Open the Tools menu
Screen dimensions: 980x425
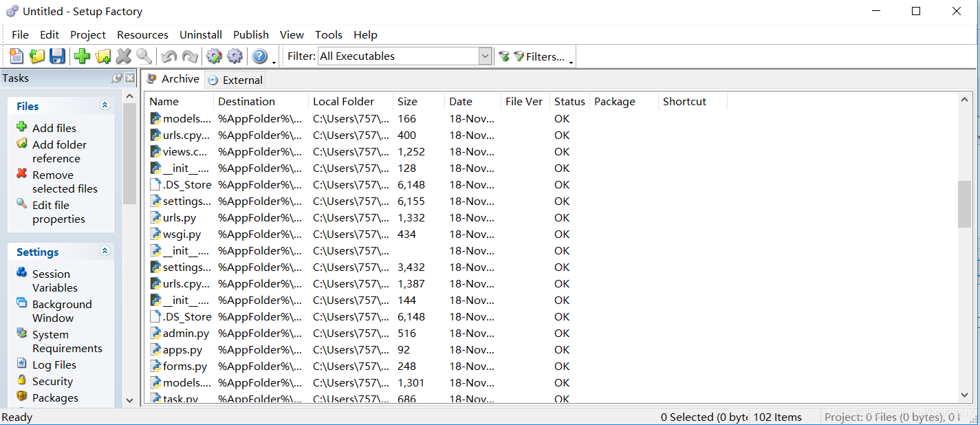pos(329,34)
